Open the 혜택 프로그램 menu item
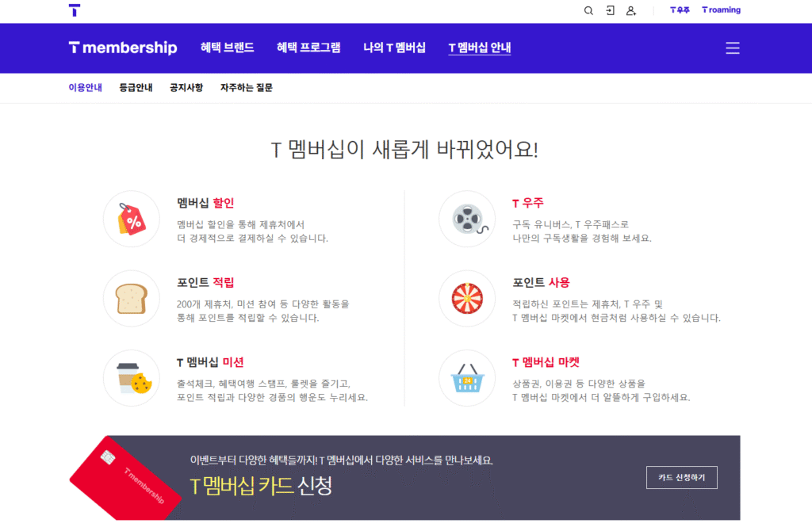Screen dimensions: 812x531 308,47
